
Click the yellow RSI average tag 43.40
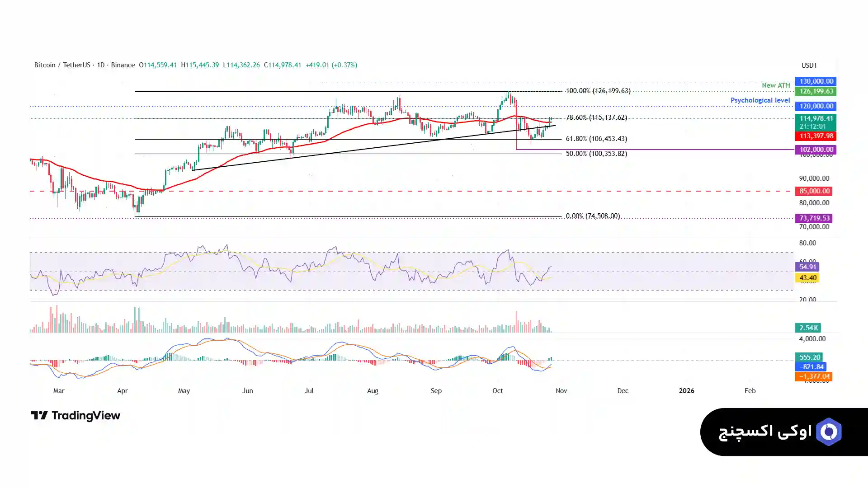(x=807, y=278)
